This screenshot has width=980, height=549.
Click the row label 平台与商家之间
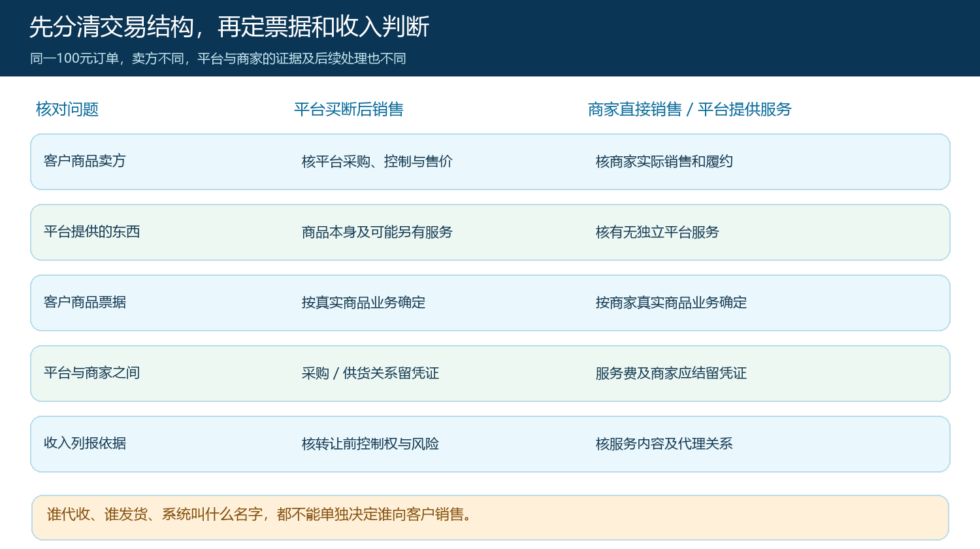click(92, 373)
